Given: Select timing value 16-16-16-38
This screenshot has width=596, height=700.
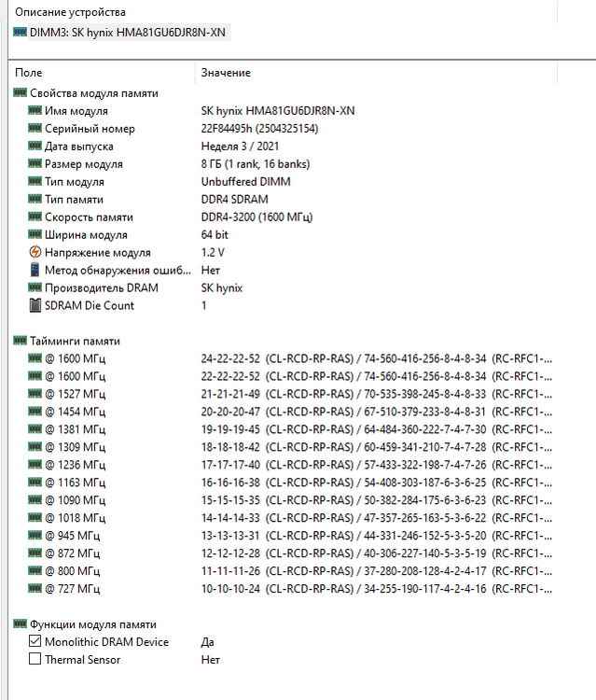Looking at the screenshot, I should click(230, 483).
